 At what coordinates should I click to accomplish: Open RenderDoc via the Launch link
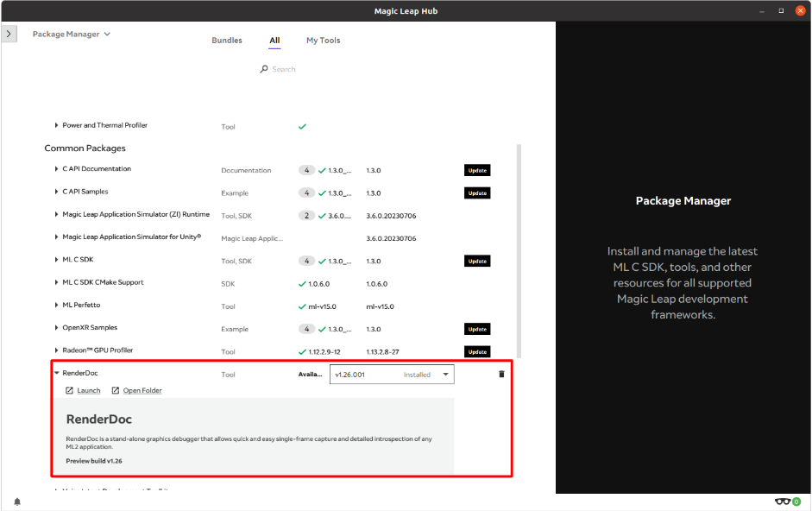(x=87, y=390)
